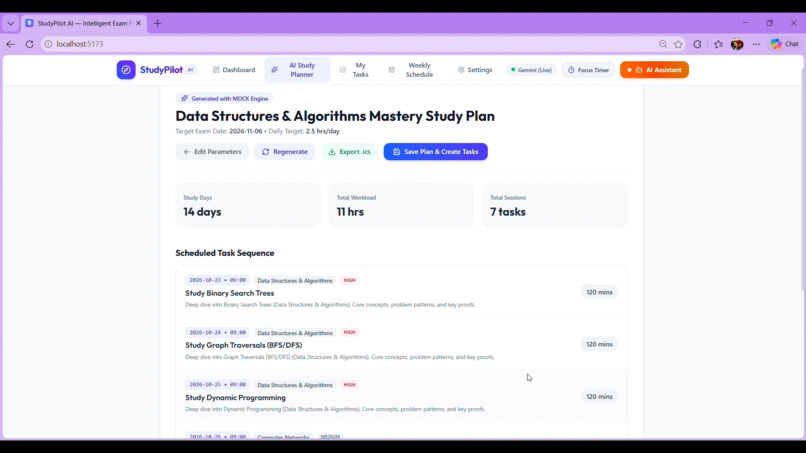Image resolution: width=806 pixels, height=453 pixels.
Task: Open the browser profile avatar
Action: click(x=737, y=44)
